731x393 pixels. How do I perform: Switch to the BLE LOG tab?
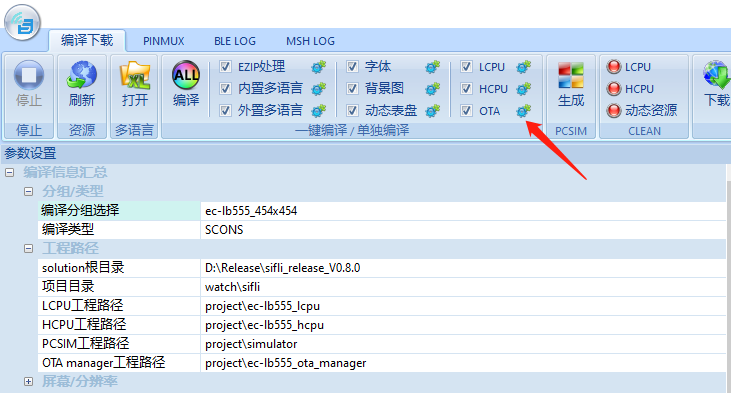234,41
